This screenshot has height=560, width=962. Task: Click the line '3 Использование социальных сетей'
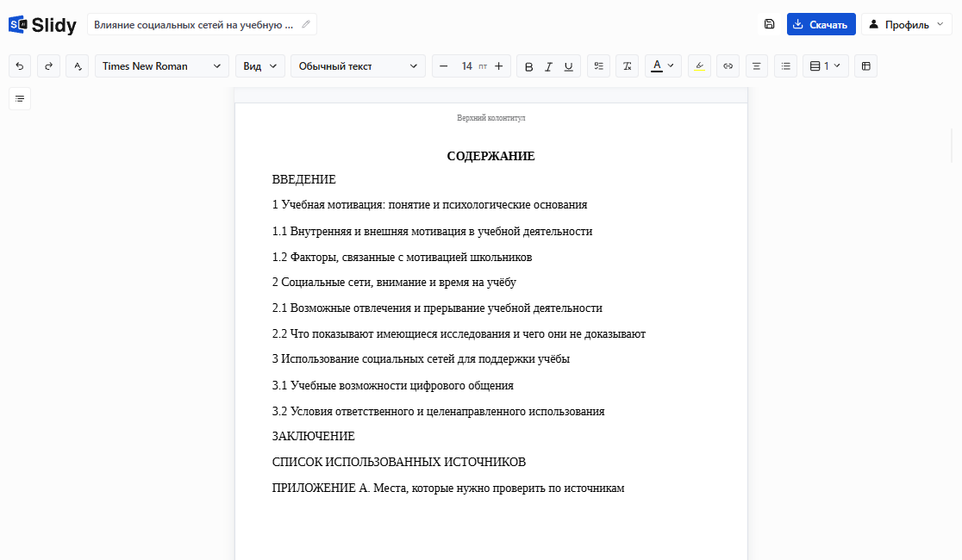[421, 358]
